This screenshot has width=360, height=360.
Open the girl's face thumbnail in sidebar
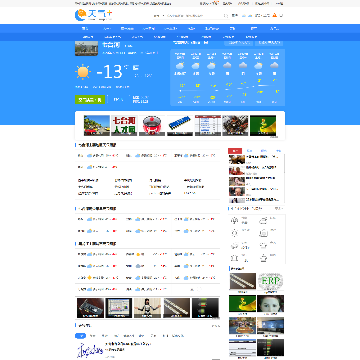(271, 304)
